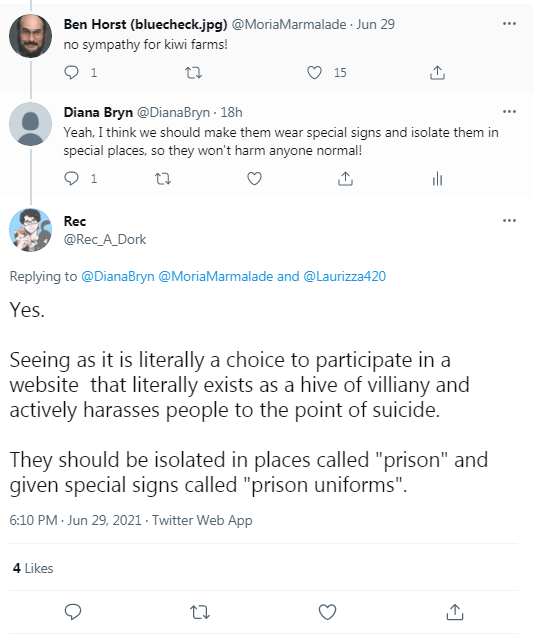Like Rec's main tweet
This screenshot has width=533, height=638.
point(327,612)
